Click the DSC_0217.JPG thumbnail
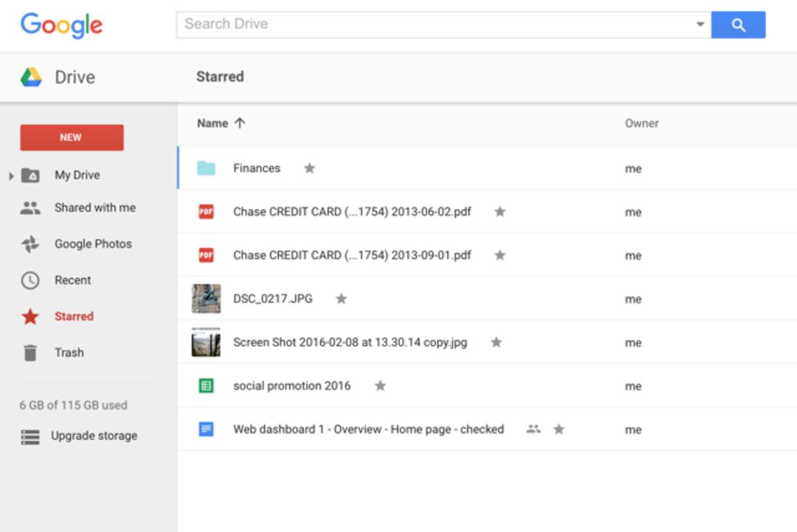The width and height of the screenshot is (797, 532). click(x=206, y=299)
